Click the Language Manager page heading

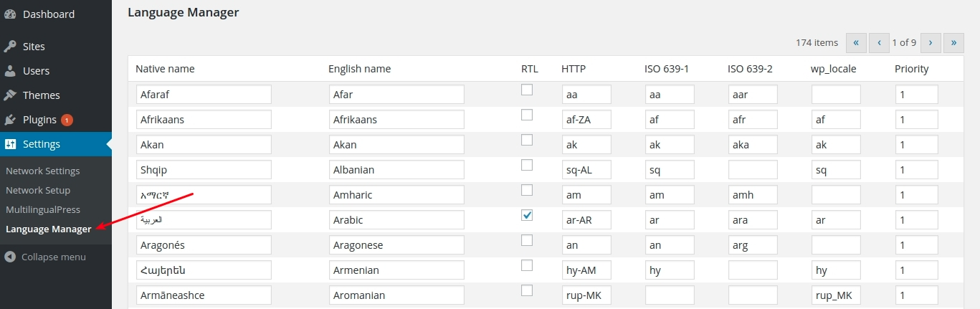click(184, 12)
